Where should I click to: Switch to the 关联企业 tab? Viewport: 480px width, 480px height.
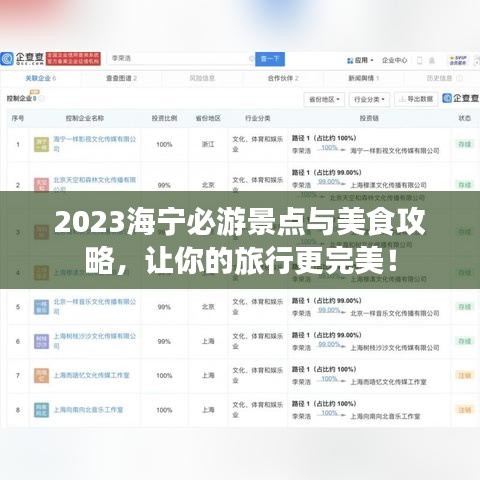click(x=41, y=78)
